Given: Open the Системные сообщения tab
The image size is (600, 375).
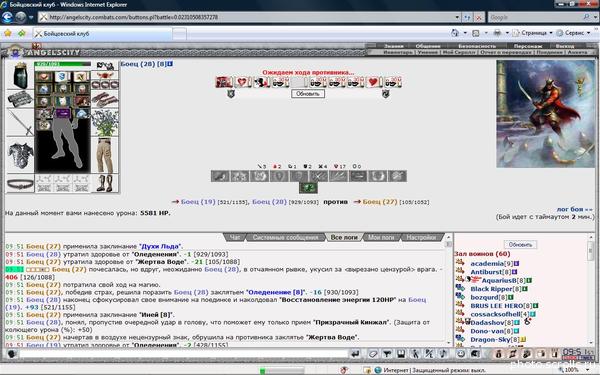Looking at the screenshot, I should (285, 237).
